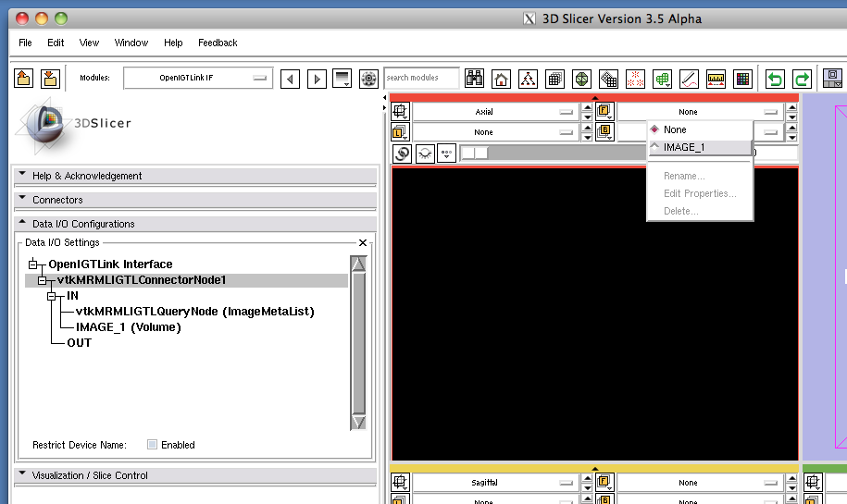Click the load scene toolbar icon
This screenshot has height=504, width=847.
tap(24, 79)
